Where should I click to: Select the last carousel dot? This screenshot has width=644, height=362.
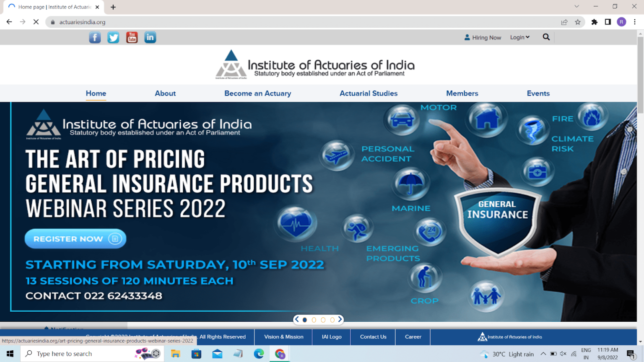[x=332, y=320]
